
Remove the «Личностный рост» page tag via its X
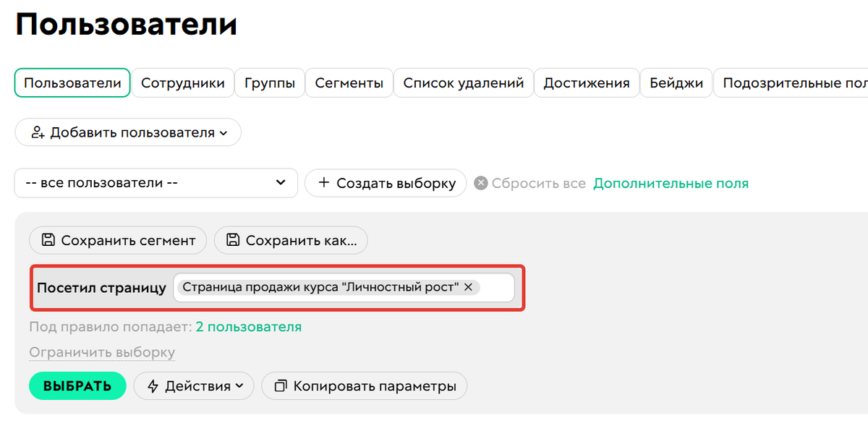468,287
